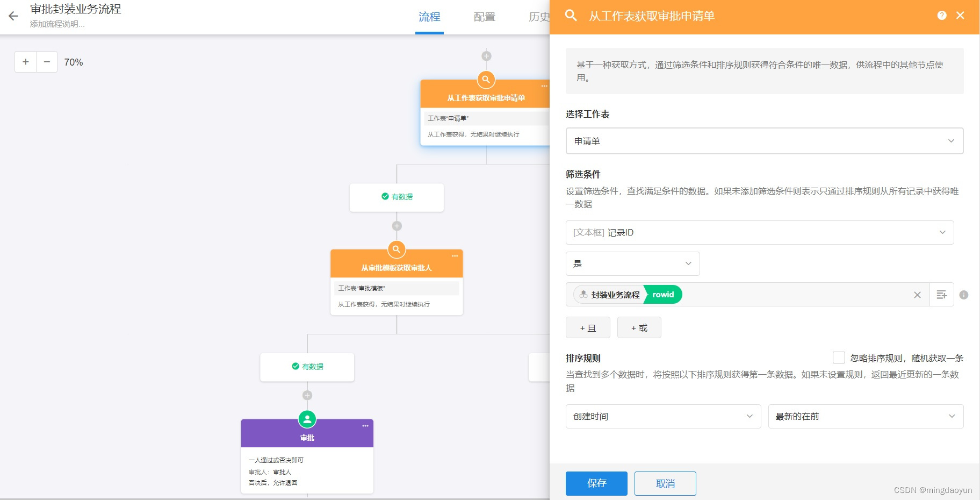Clear the 封装业务流程 rowid value with the X icon
The image size is (980, 500).
point(917,295)
